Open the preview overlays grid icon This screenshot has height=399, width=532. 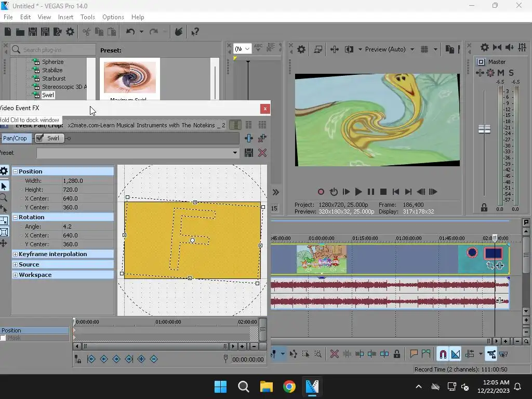tap(424, 49)
